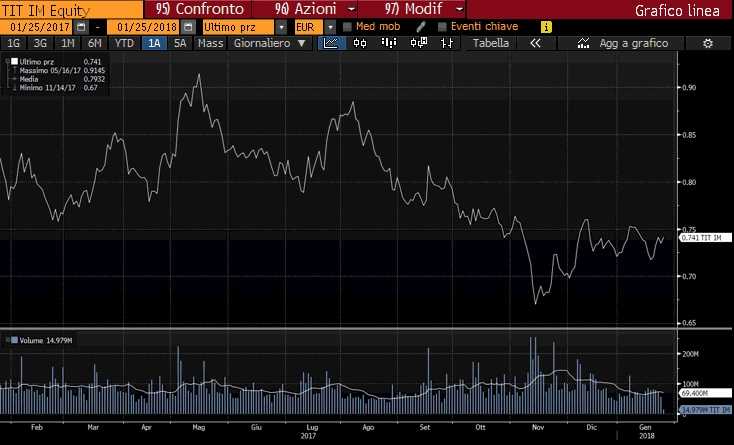Click the 69.400M volume average label
Viewport: 734px width, 445px height.
click(705, 394)
